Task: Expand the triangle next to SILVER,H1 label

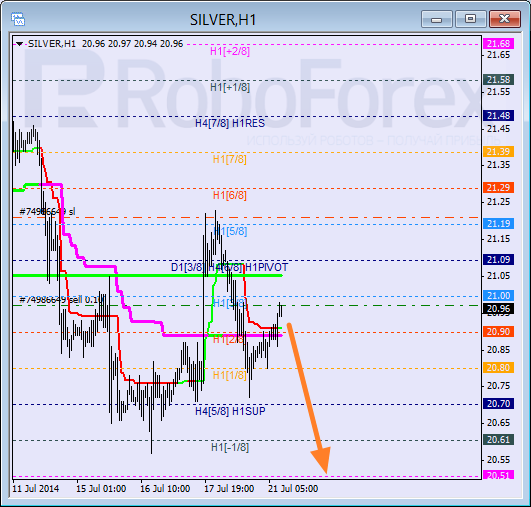Action: click(x=19, y=44)
